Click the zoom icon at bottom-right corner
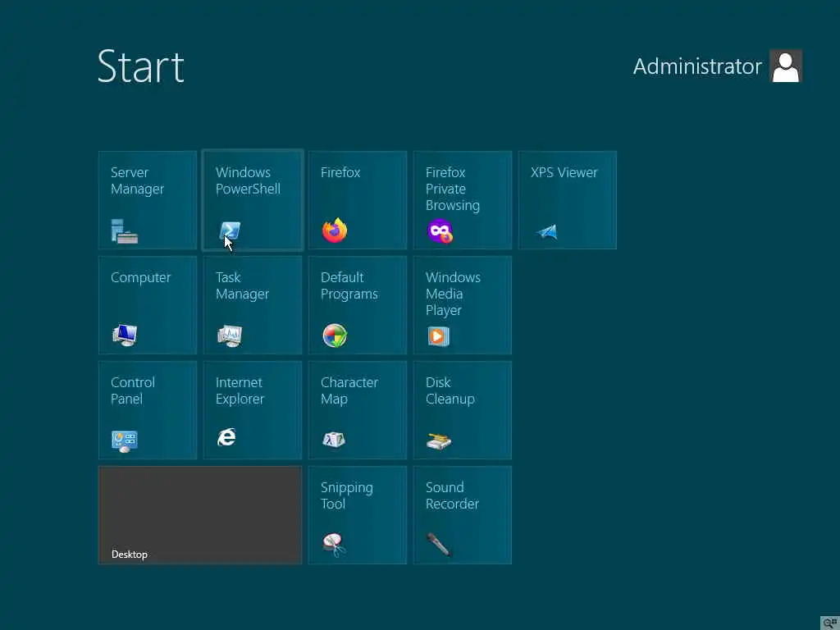Screen dimensions: 840x630 830,623
